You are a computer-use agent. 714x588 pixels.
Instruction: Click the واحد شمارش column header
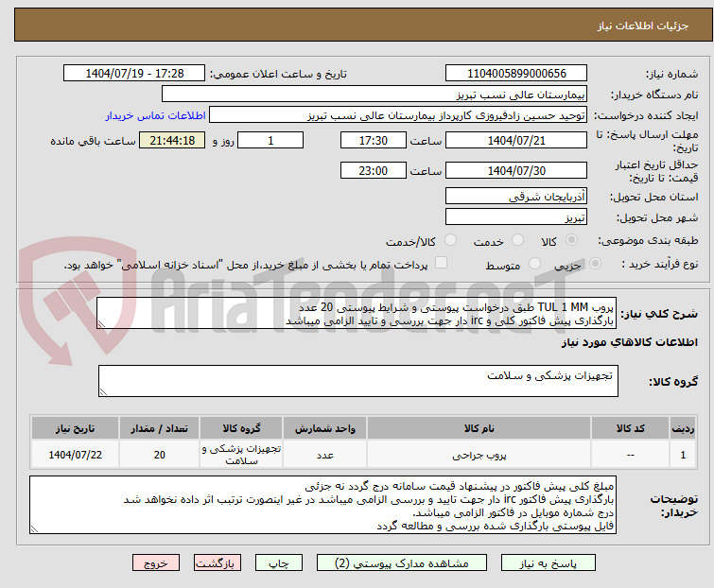[324, 428]
